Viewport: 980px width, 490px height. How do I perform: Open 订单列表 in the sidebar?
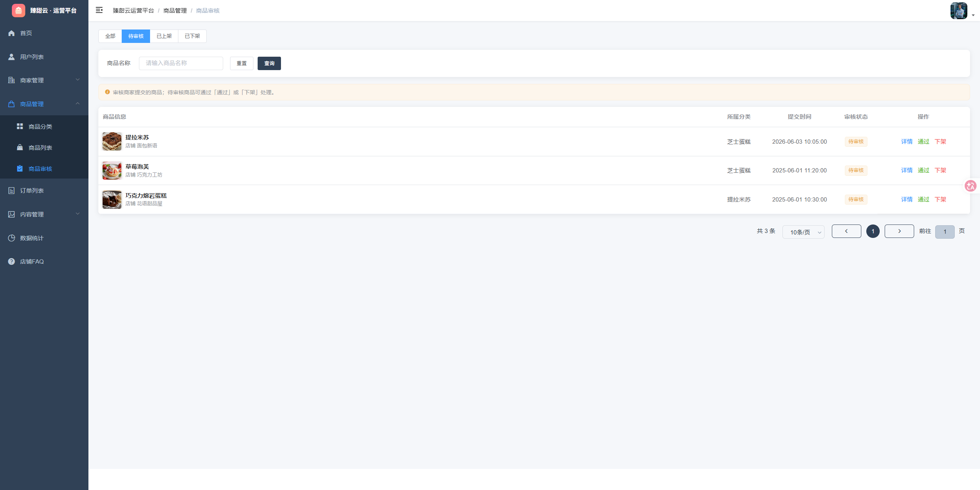[44, 190]
